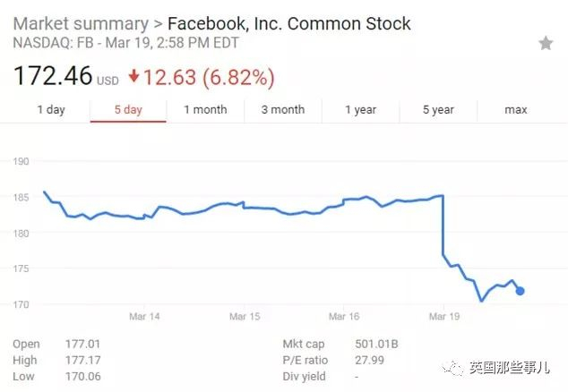This screenshot has height=392, width=568.
Task: Switch to the 3 month range
Action: point(283,110)
